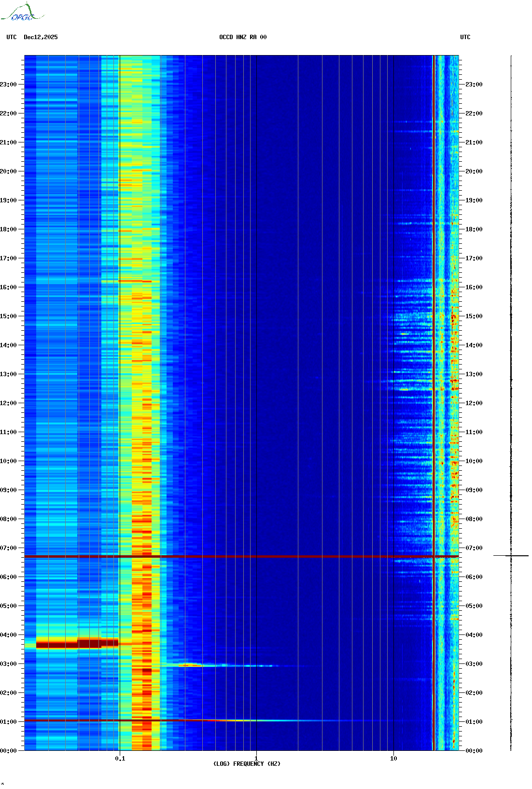Select the 12:00 time mark on left axis

tap(9, 403)
